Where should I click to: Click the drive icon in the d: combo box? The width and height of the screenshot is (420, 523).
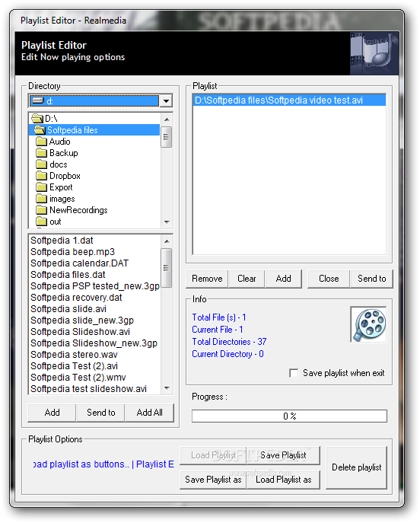pyautogui.click(x=38, y=100)
